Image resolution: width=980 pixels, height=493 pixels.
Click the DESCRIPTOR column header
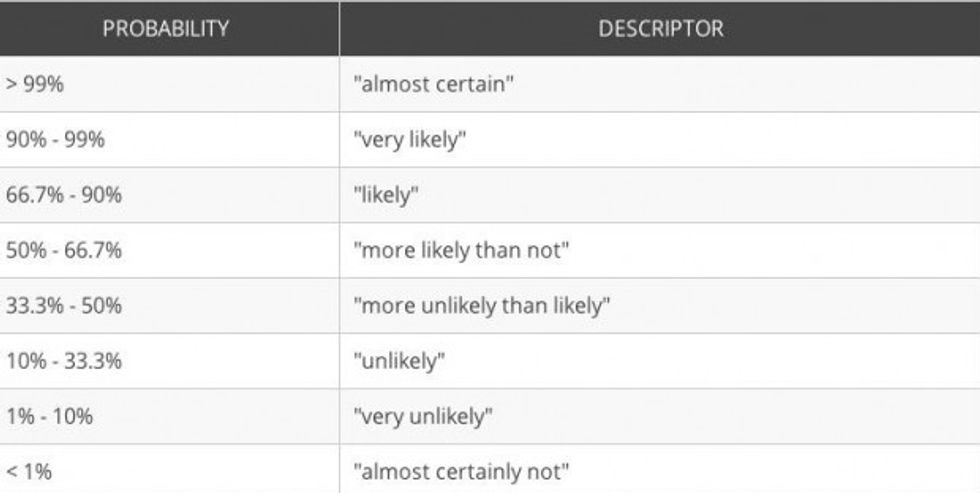(660, 29)
